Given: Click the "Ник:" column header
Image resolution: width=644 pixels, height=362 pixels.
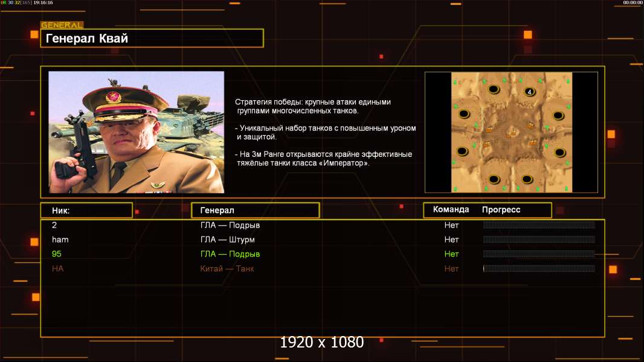Looking at the screenshot, I should 86,211.
